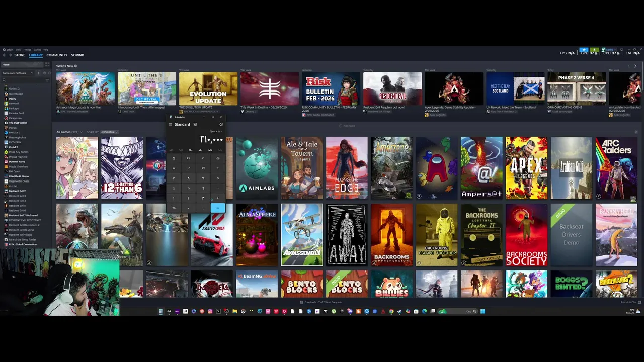Image resolution: width=644 pixels, height=362 pixels.
Task: Open advanced filter icon beside library search
Action: [47, 80]
